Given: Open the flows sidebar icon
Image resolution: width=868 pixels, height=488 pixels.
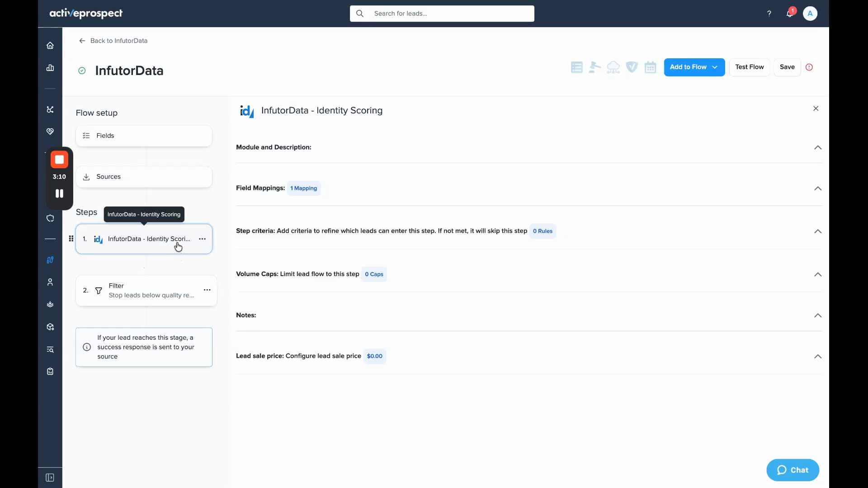Looking at the screenshot, I should (50, 260).
